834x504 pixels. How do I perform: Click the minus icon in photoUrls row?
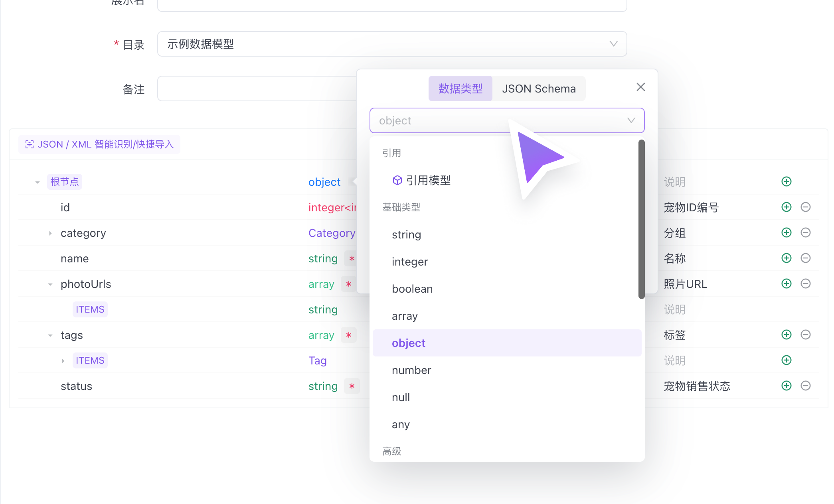pyautogui.click(x=805, y=283)
